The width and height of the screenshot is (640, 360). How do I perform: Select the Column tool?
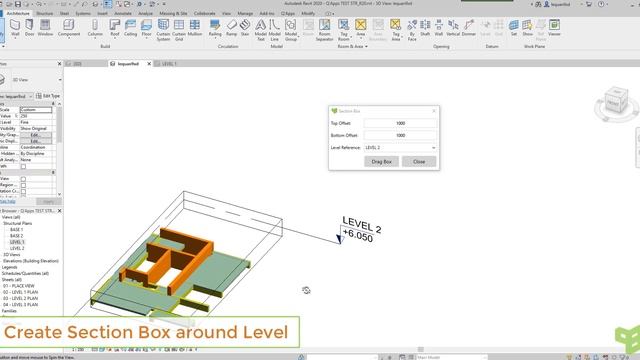pyautogui.click(x=95, y=28)
